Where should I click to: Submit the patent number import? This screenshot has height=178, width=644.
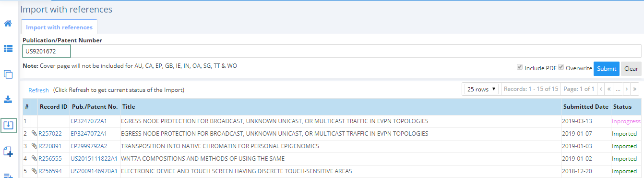(x=607, y=69)
